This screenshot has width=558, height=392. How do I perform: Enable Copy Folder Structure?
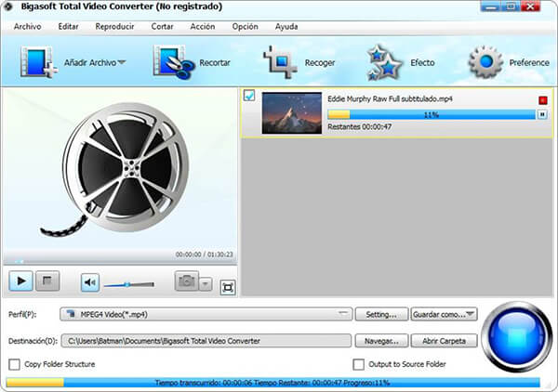click(14, 364)
